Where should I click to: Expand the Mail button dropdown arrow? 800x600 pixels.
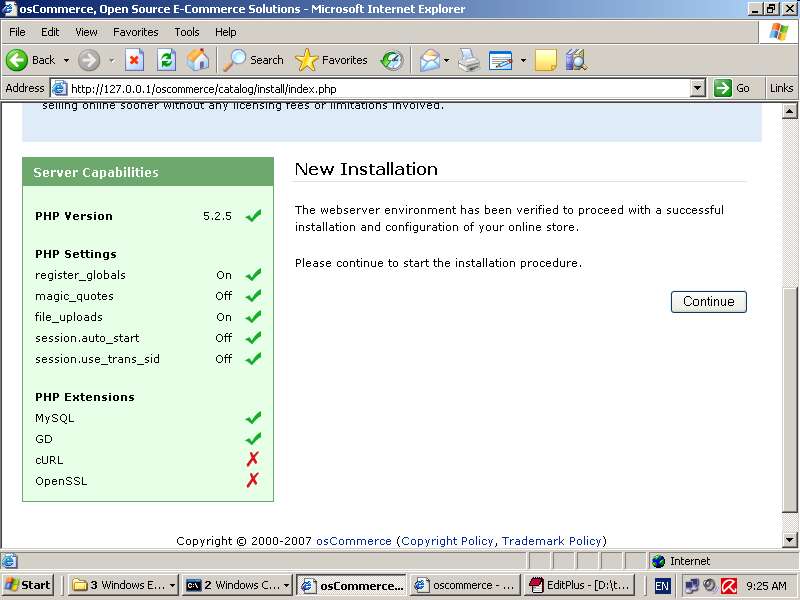pos(447,60)
